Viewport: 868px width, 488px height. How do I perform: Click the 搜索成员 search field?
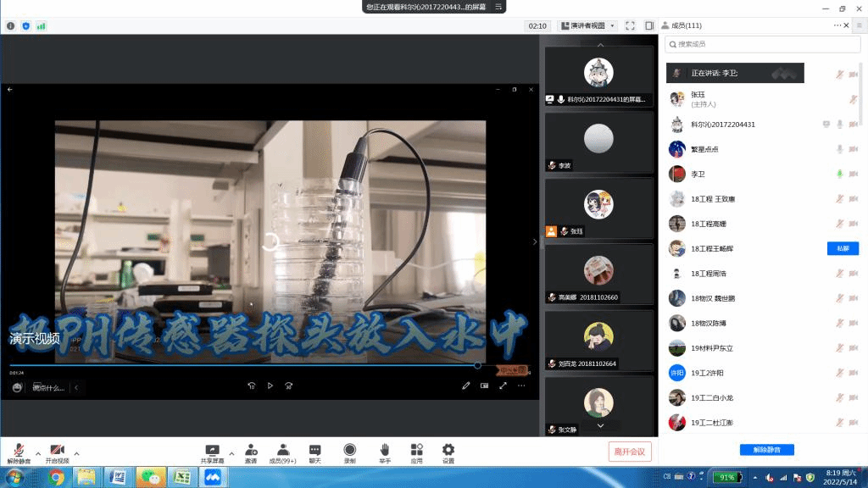click(x=763, y=44)
